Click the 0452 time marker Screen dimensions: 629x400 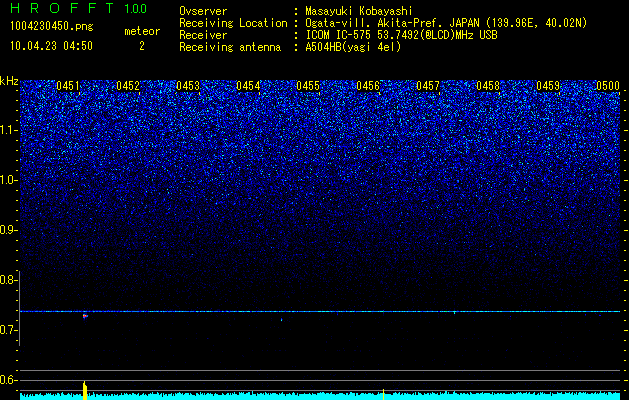tap(128, 86)
